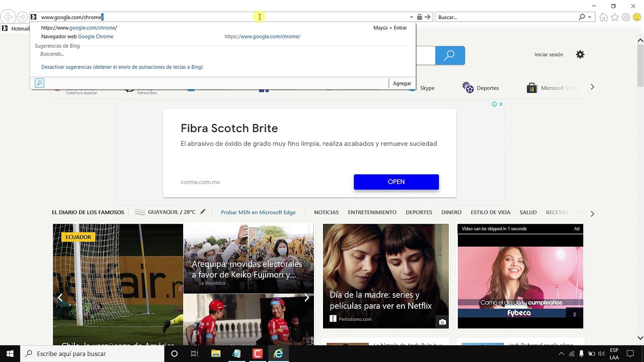Open the notification center icon

pyautogui.click(x=630, y=354)
